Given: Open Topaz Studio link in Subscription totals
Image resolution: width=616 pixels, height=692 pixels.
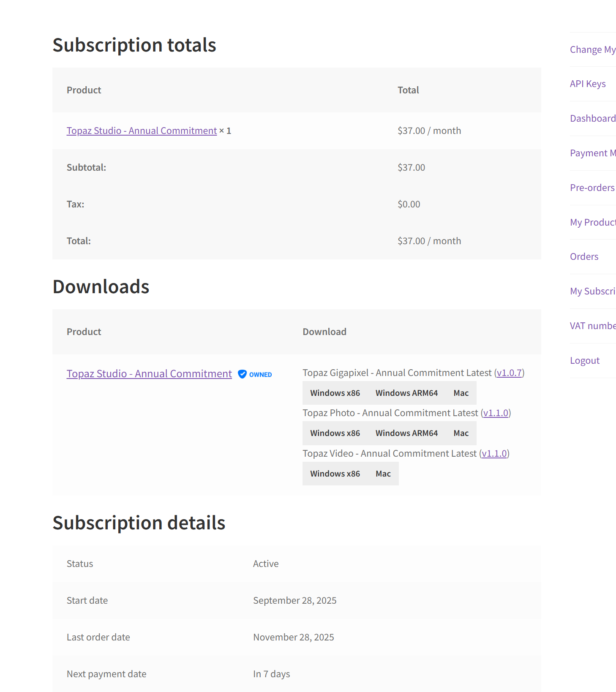Looking at the screenshot, I should 142,131.
